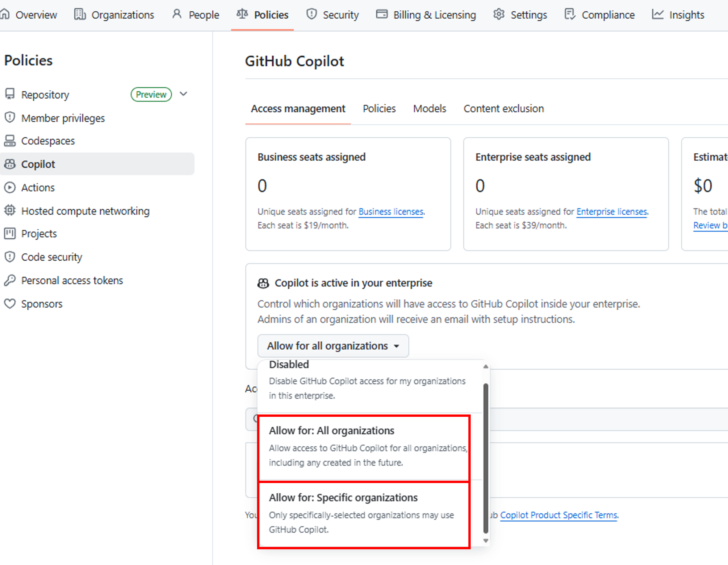Click the Preview badge next to Repository

[x=151, y=94]
